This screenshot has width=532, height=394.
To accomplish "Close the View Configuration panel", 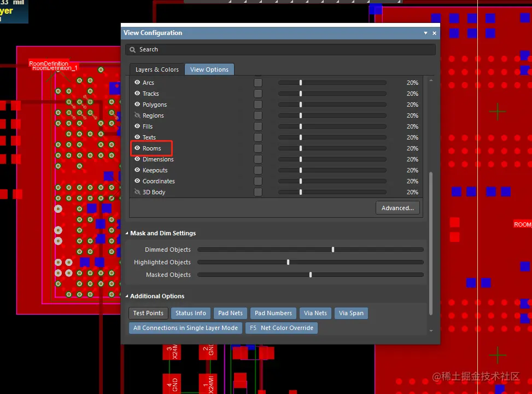I will coord(434,33).
